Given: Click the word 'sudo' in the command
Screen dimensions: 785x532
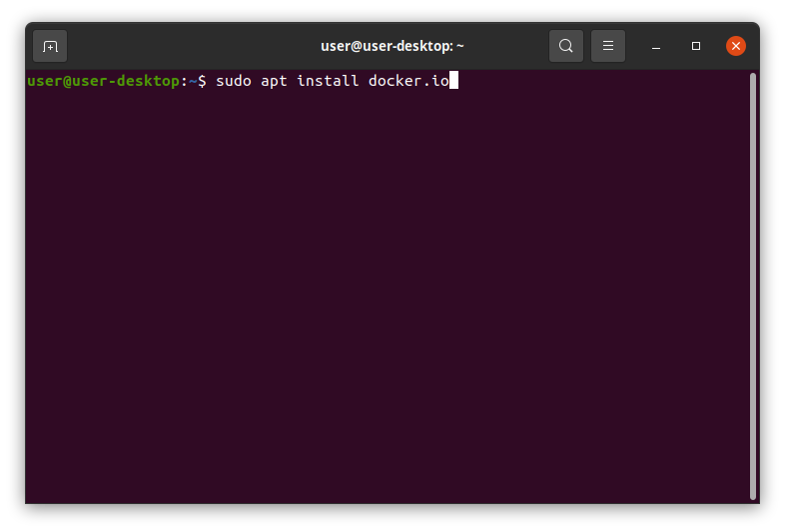Looking at the screenshot, I should tap(234, 81).
